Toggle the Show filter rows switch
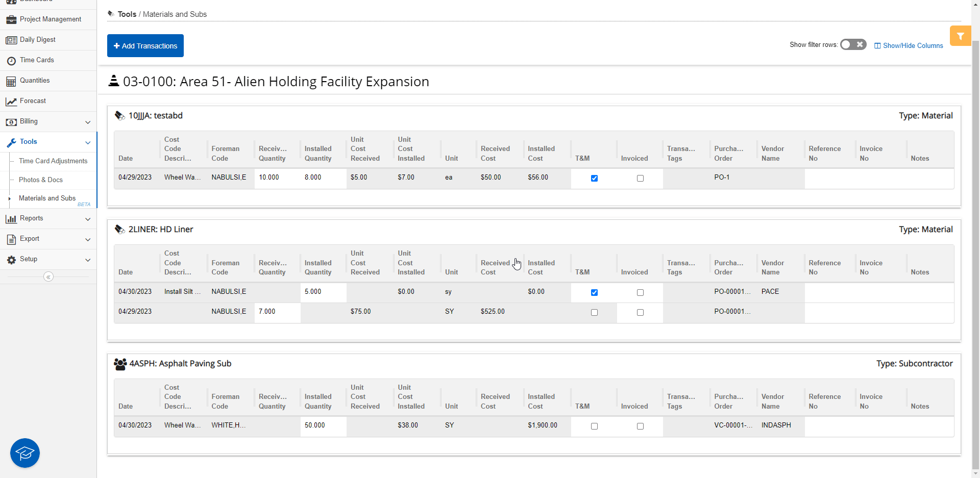Viewport: 980px width, 478px height. click(853, 45)
